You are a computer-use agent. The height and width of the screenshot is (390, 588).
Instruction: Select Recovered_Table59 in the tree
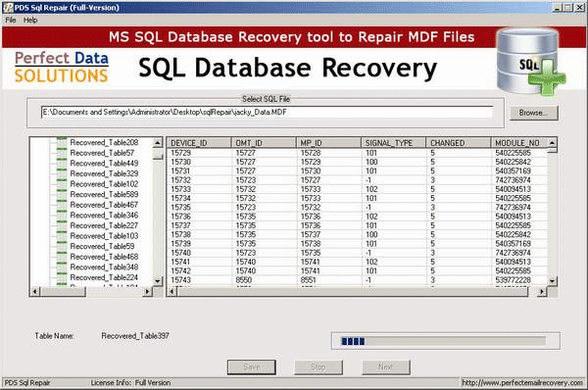pyautogui.click(x=102, y=246)
